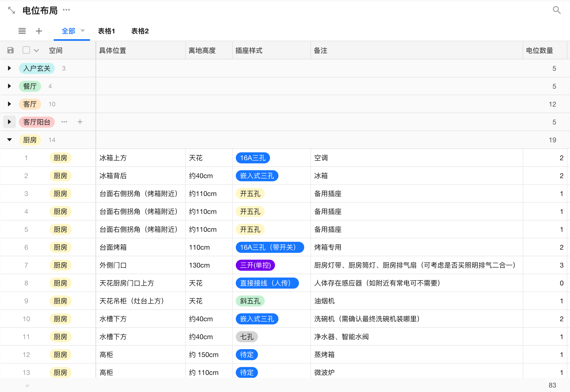Screen dimensions: 570x392
Task: Click the 待定 tag in 蒸烤箱 row
Action: point(247,355)
